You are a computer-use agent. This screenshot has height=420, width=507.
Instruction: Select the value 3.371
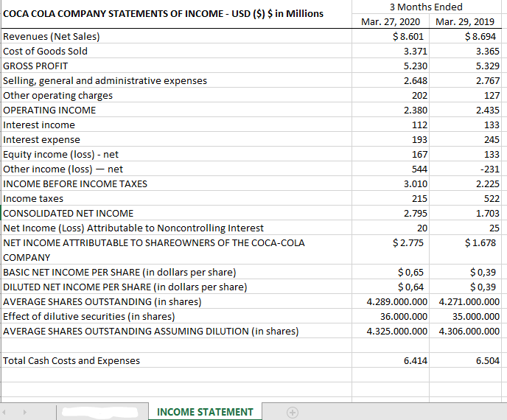(x=415, y=51)
